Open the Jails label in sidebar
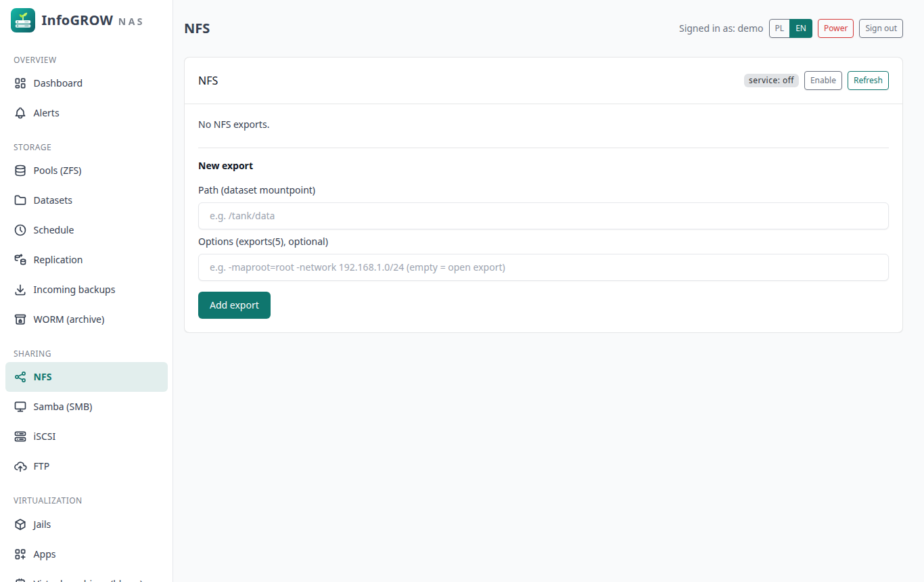924x582 pixels. tap(42, 524)
